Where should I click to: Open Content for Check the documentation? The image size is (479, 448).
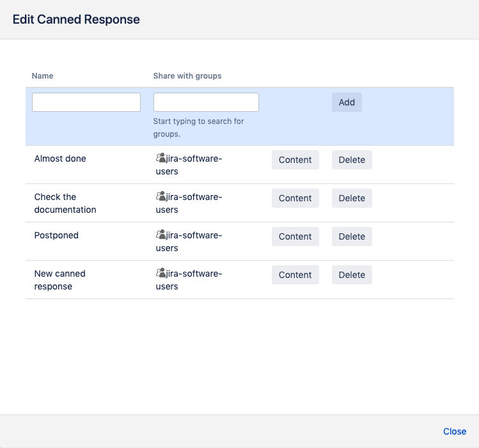(295, 198)
